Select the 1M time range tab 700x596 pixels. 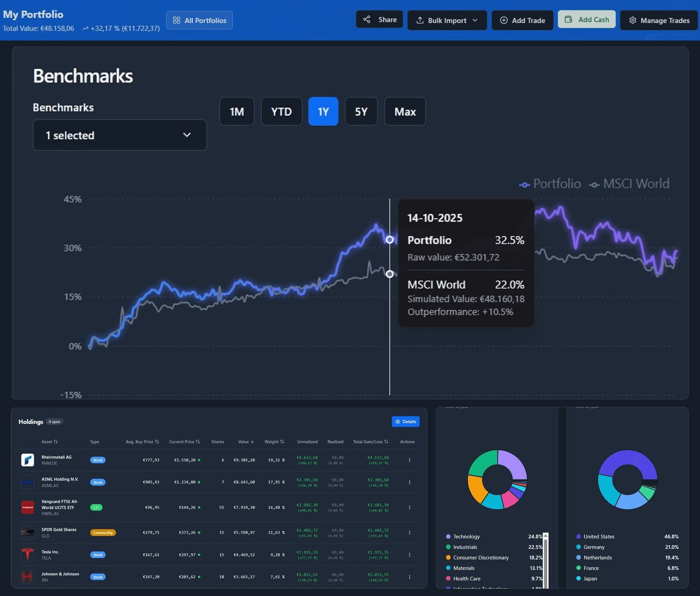[x=237, y=111]
